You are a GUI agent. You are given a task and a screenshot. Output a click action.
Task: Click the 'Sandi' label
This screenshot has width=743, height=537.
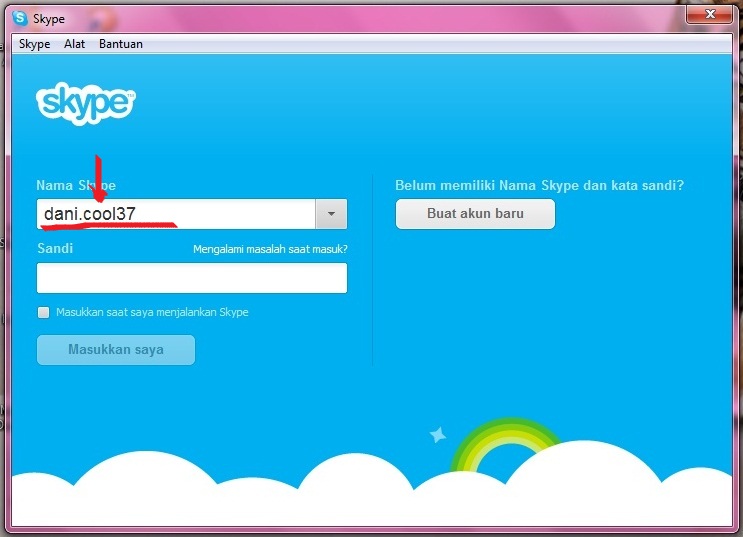pyautogui.click(x=55, y=248)
